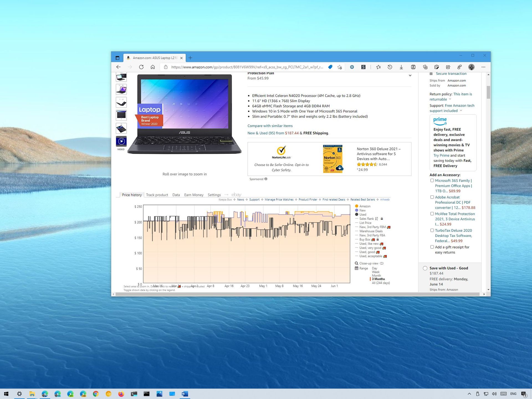Select the Save with Used - Good option

point(425,268)
